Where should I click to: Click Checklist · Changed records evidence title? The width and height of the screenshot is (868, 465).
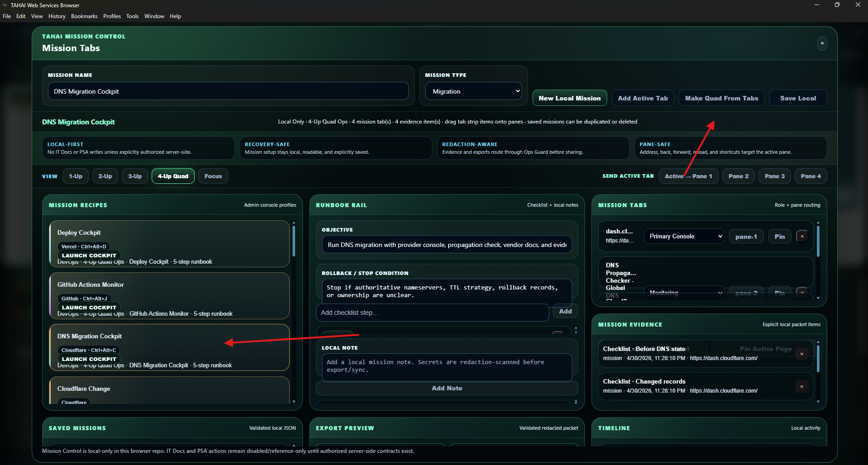point(644,381)
